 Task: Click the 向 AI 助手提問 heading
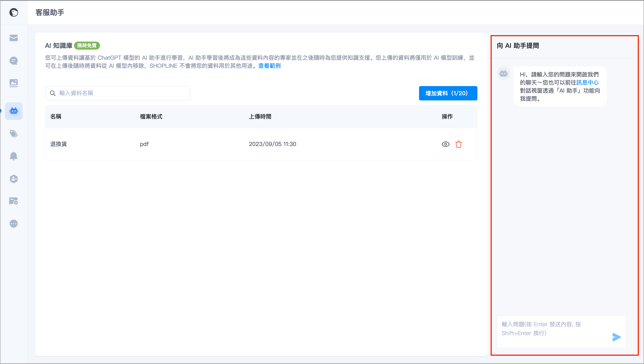pos(518,46)
